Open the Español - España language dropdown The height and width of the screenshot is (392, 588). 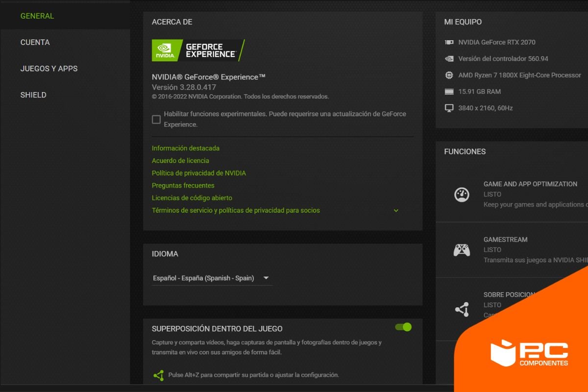[212, 278]
